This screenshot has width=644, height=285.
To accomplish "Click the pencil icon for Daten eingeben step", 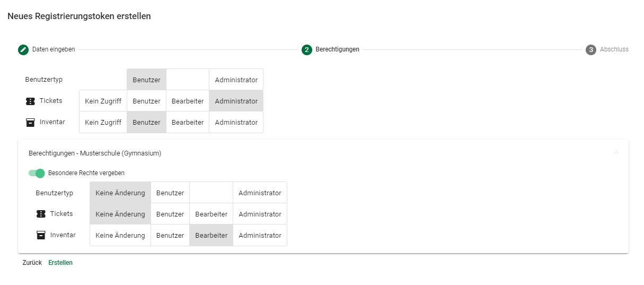I will [23, 50].
